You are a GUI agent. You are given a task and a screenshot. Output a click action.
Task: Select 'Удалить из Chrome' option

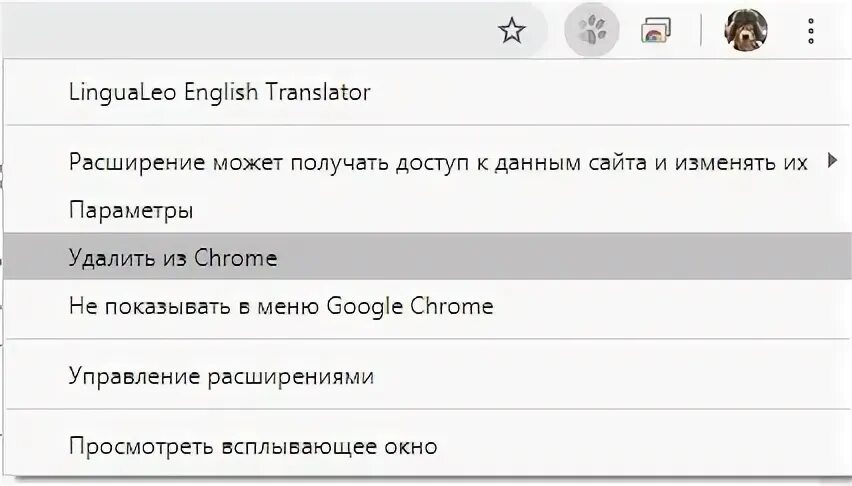[173, 258]
